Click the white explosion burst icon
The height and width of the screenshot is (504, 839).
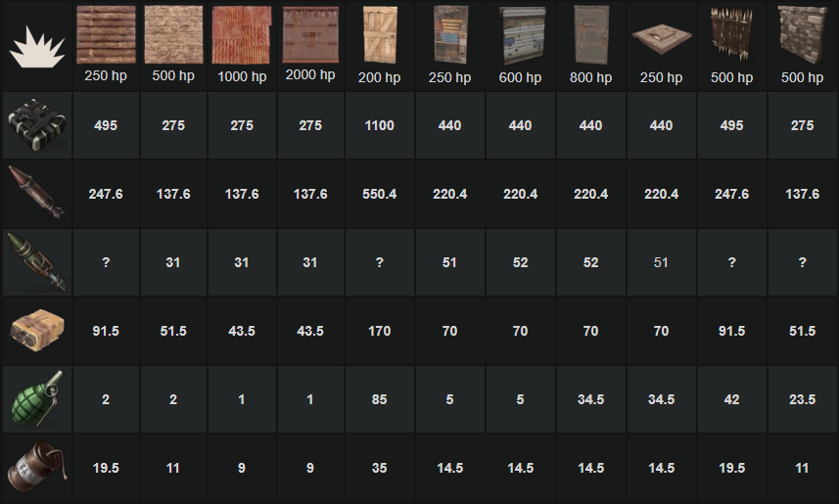[37, 49]
